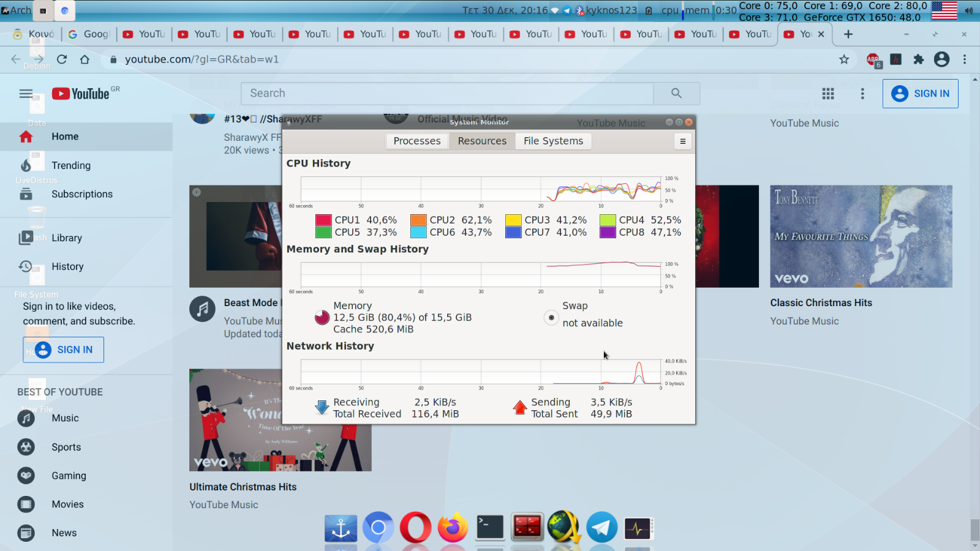Click SIGN IN in the sidebar
The image size is (980, 551).
click(63, 350)
